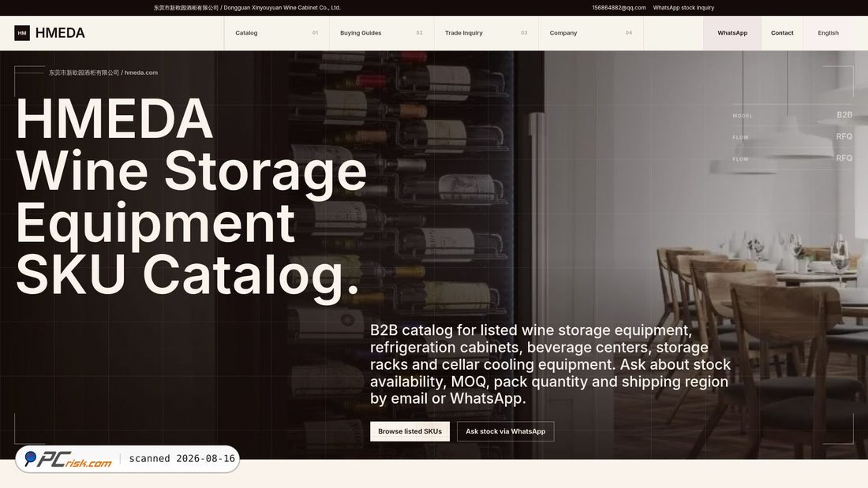This screenshot has width=868, height=488.
Task: Click the hmeda.com breadcrumb text
Action: [140, 73]
